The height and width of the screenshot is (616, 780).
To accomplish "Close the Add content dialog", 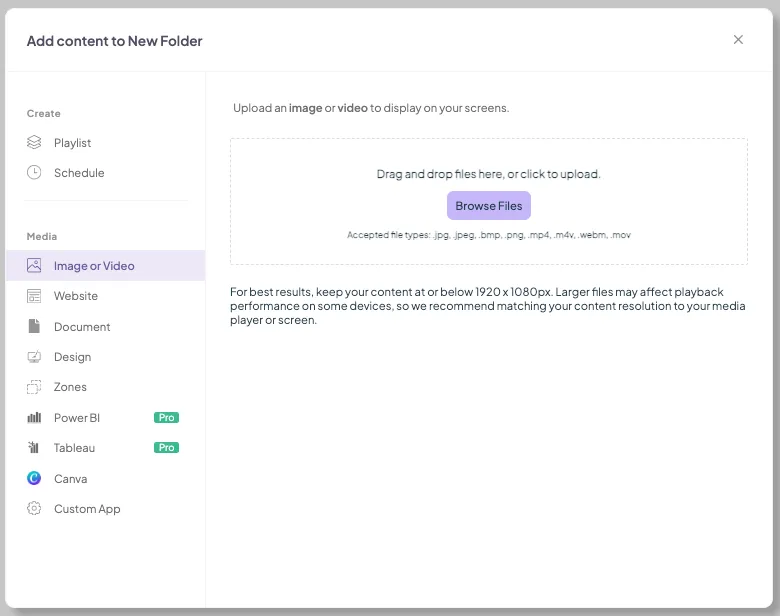I will tap(738, 40).
